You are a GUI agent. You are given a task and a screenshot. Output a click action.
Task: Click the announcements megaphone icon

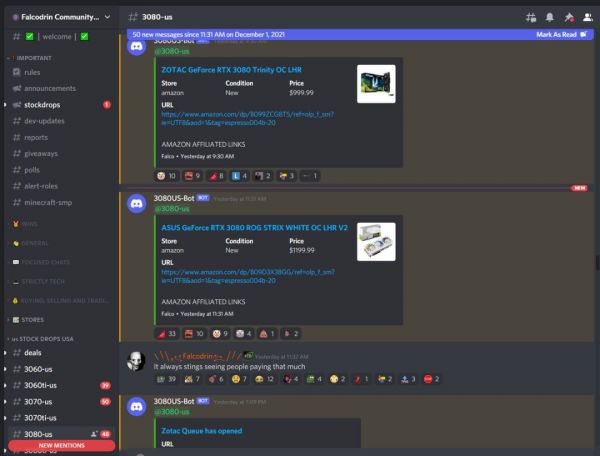click(x=16, y=88)
